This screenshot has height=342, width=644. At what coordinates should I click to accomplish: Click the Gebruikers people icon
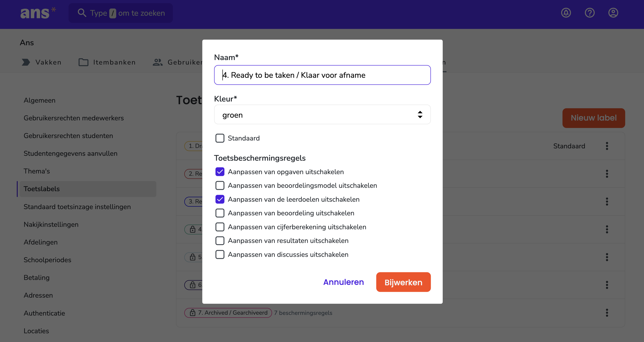158,62
